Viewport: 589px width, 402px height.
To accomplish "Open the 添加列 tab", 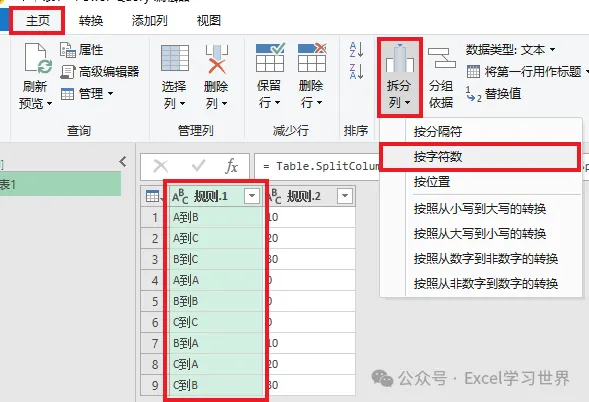I will tap(150, 21).
